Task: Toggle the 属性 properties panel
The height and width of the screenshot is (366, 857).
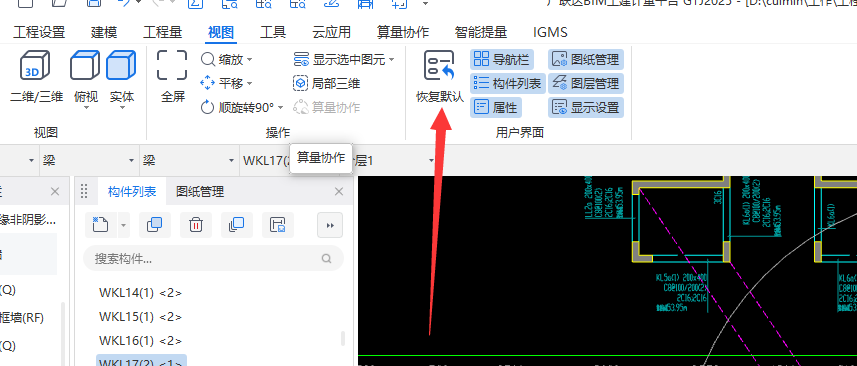Action: tap(496, 107)
